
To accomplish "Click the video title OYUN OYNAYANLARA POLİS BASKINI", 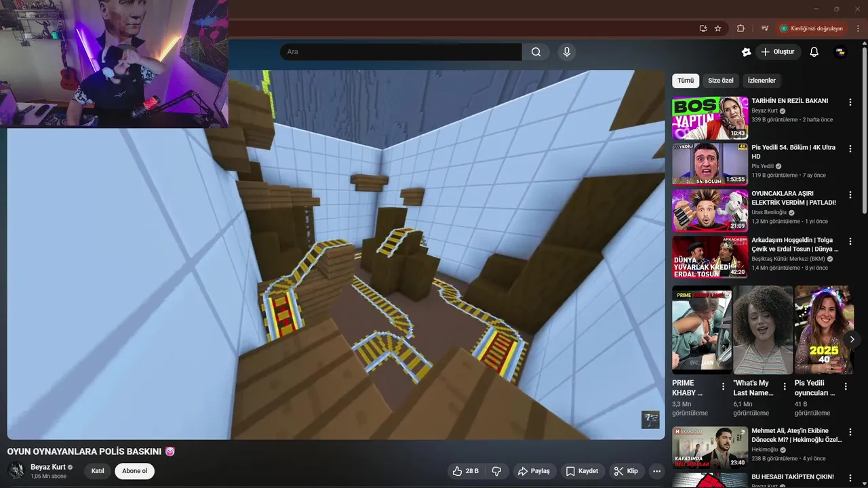I will (x=84, y=451).
